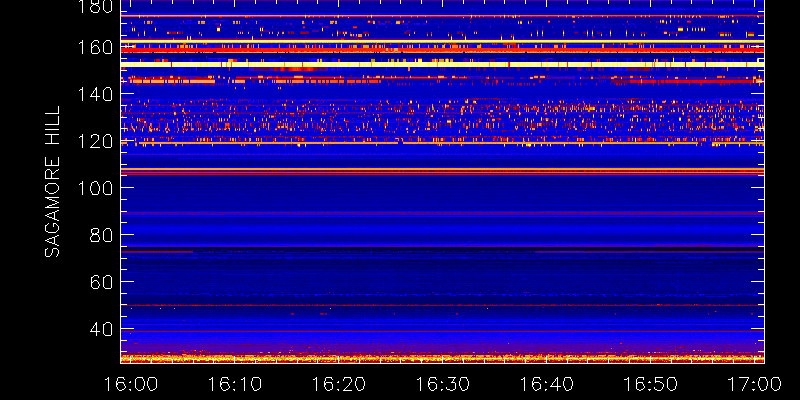This screenshot has height=400, width=800.
Task: Click the 100 frequency axis label
Action: [93, 188]
